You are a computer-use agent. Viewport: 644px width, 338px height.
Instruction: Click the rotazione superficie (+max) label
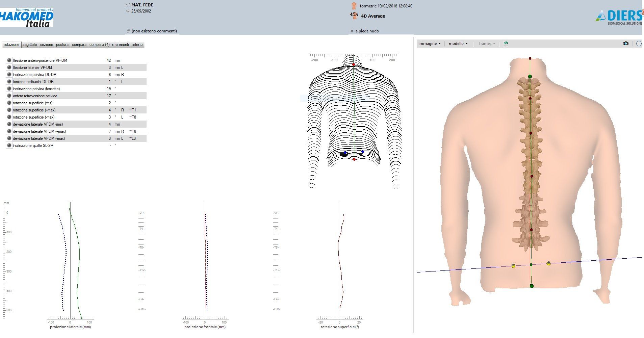[x=34, y=110]
